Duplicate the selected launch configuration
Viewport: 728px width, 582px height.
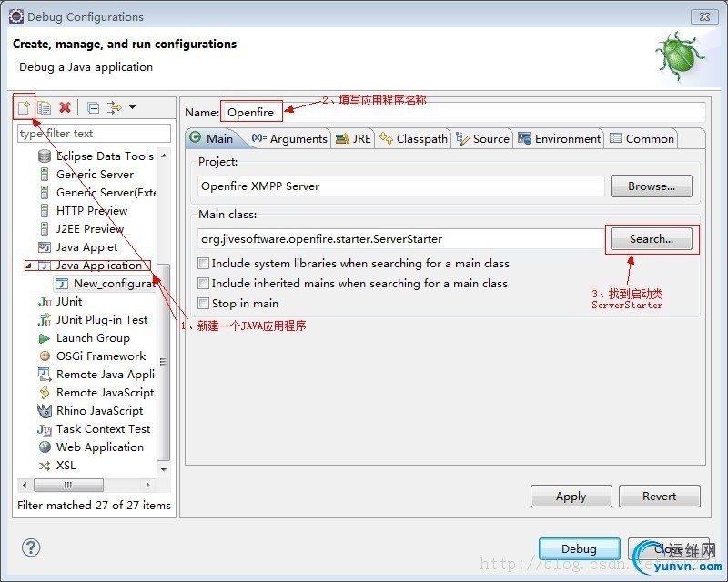(44, 107)
